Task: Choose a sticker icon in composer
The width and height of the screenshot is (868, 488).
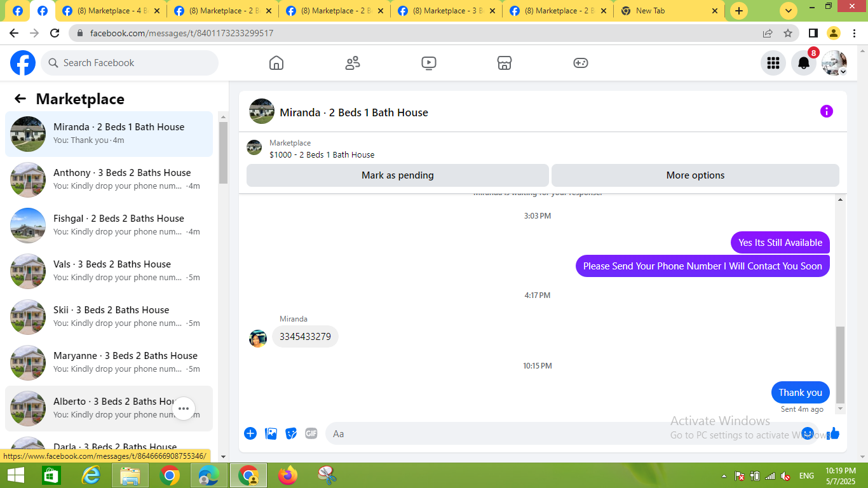Action: tap(291, 433)
